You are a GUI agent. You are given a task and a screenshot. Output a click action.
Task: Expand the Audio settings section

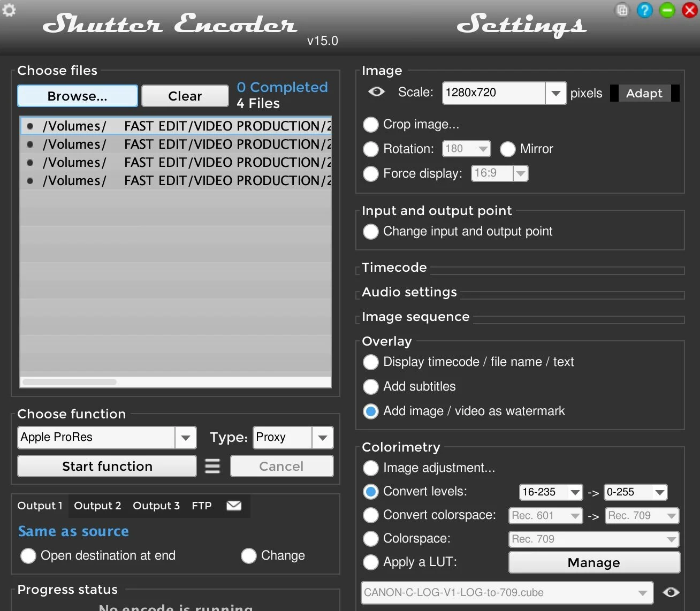(x=409, y=292)
